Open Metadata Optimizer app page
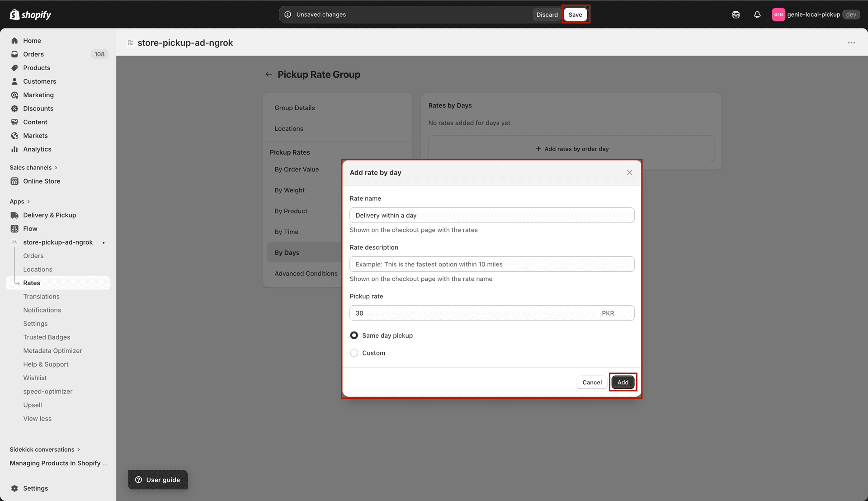 (52, 351)
